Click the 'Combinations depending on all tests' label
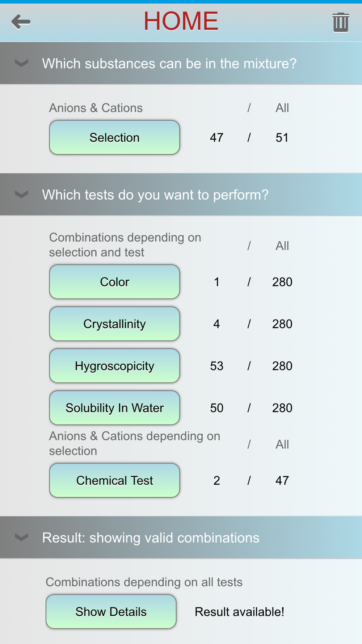Screen dimensions: 362x644 (144, 582)
